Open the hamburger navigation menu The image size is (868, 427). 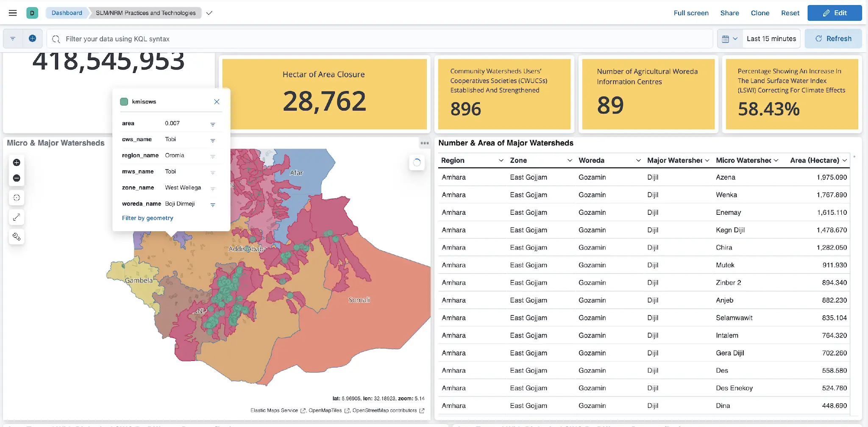(x=13, y=13)
